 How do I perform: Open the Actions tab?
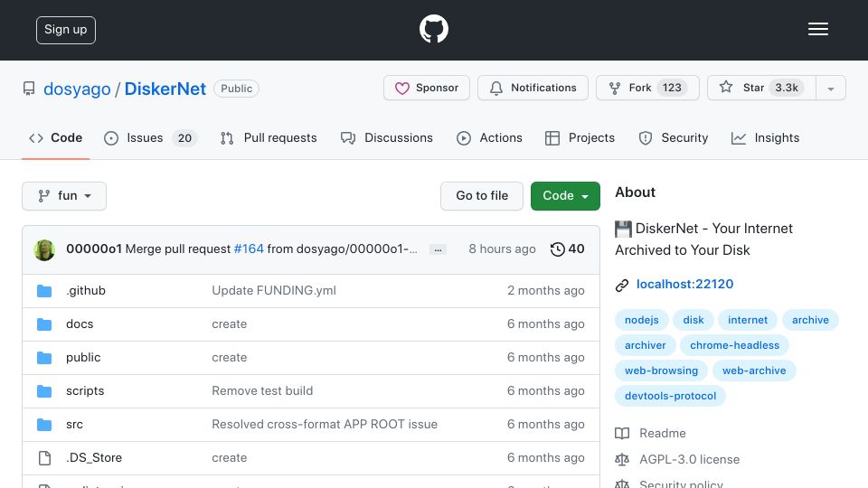[489, 137]
